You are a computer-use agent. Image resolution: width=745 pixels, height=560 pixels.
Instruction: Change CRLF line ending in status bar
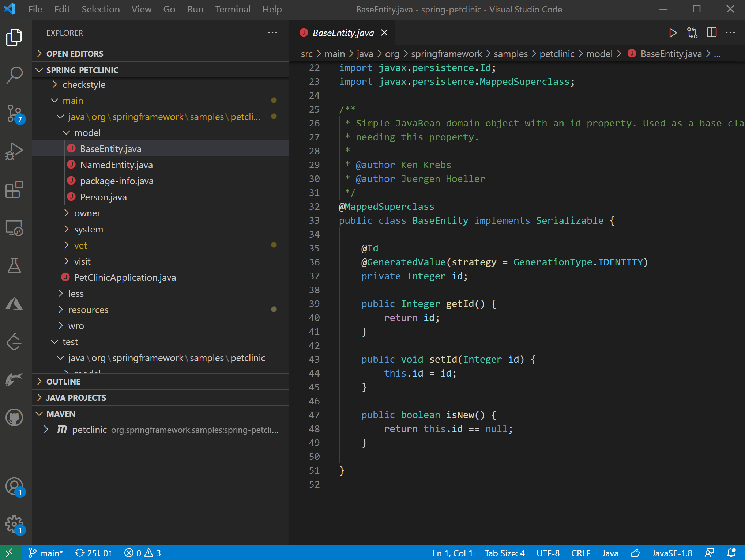[581, 553]
